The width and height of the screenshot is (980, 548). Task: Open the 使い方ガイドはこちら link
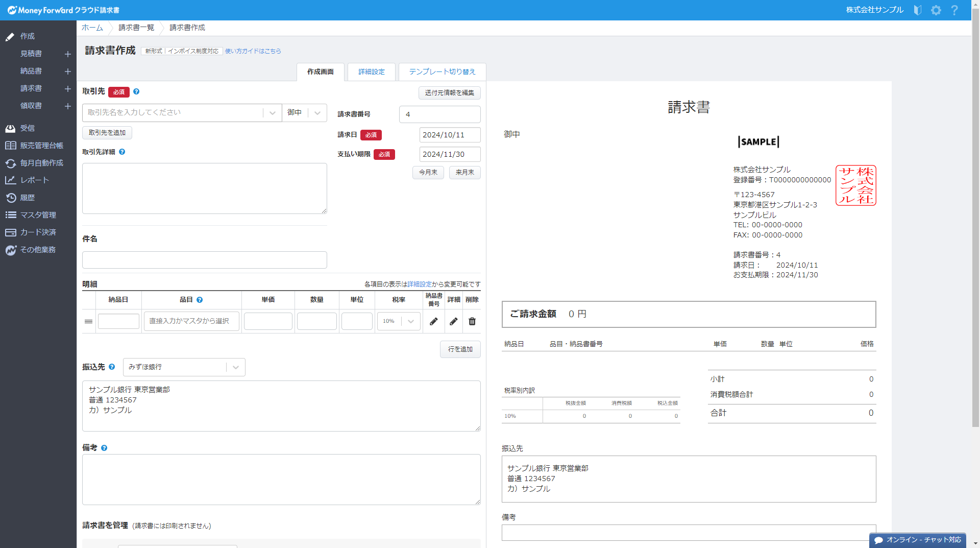(253, 51)
